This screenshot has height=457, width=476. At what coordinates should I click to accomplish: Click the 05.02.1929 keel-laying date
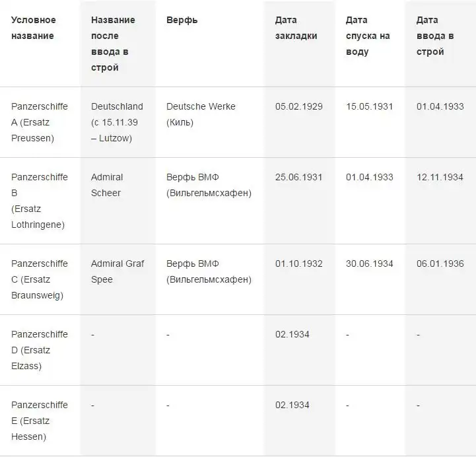[299, 106]
